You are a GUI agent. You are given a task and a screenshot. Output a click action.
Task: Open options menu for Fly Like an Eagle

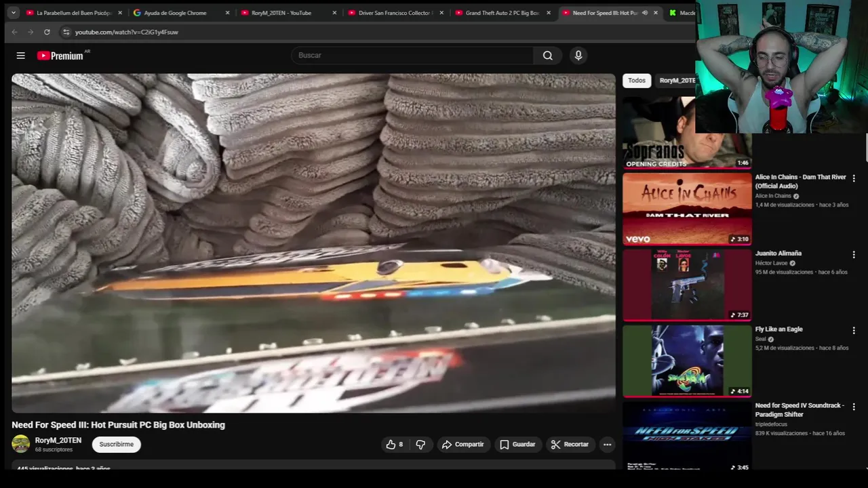tap(854, 331)
